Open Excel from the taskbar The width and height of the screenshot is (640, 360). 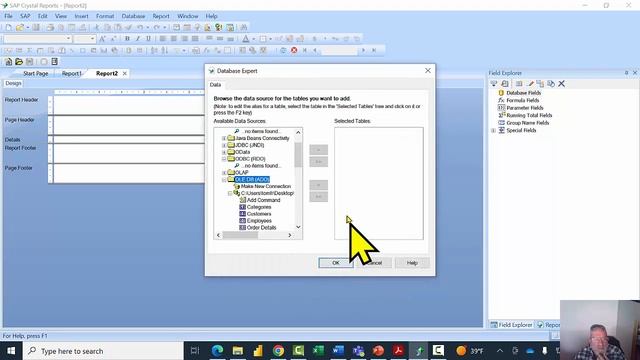(x=318, y=351)
